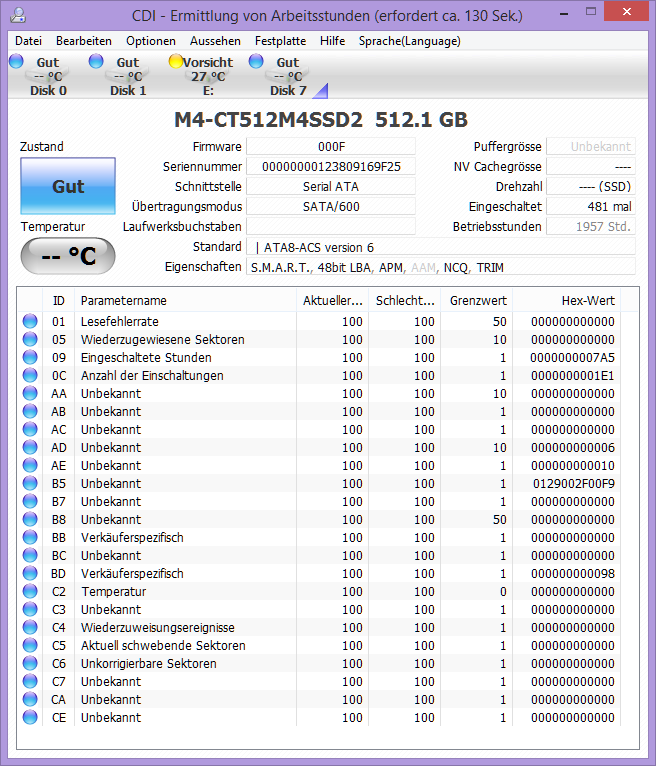Click the Aktueller column header
Viewport: 656px width, 766px height.
333,300
